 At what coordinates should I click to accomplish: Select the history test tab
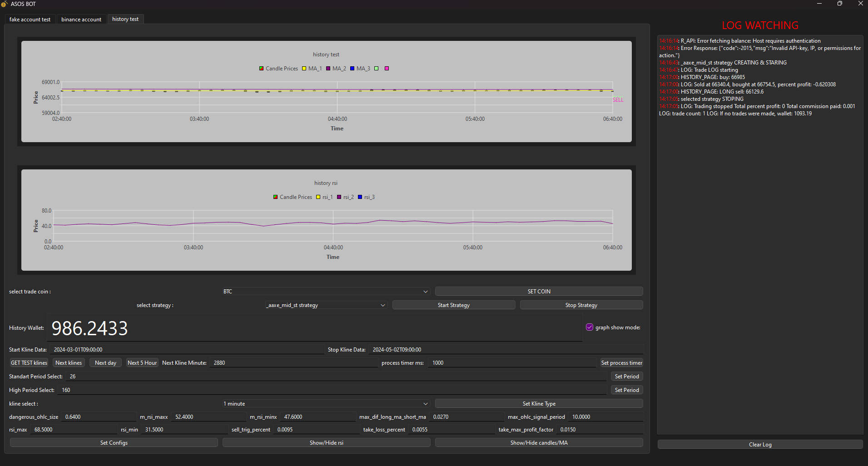point(125,19)
